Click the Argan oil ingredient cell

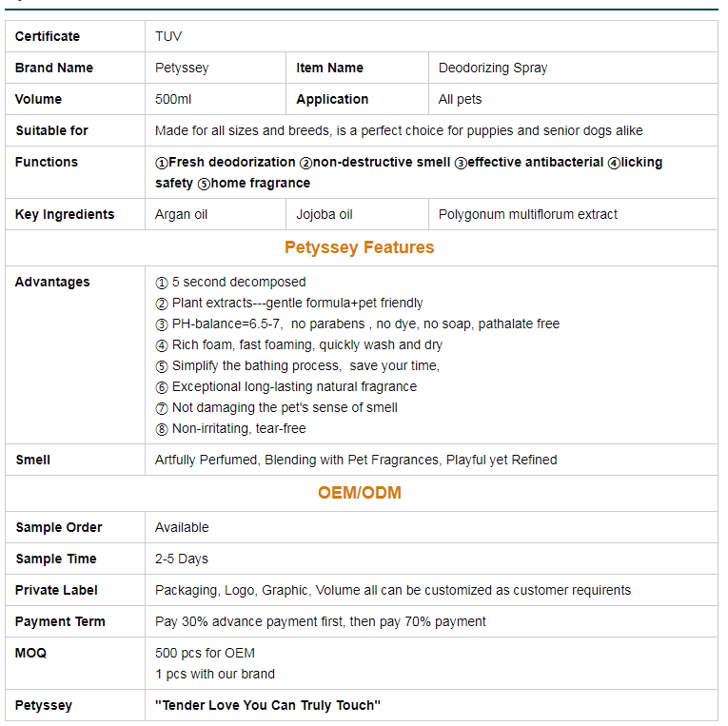pyautogui.click(x=181, y=214)
